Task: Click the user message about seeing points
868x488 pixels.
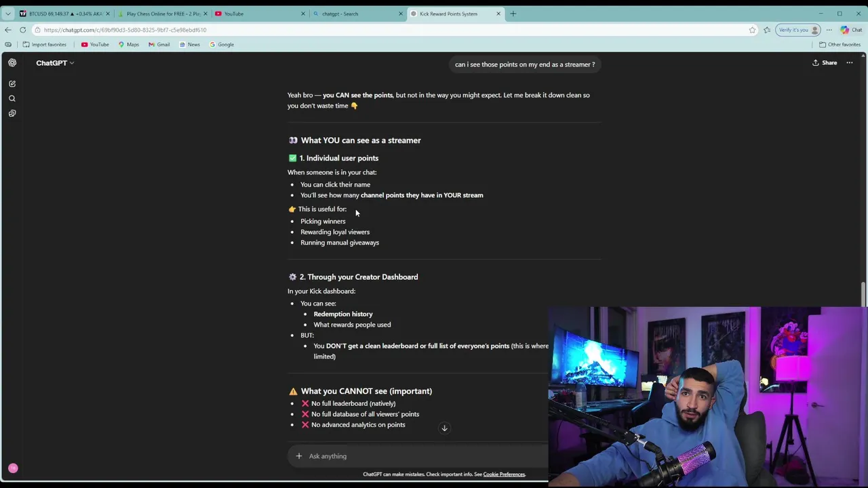Action: (x=525, y=64)
